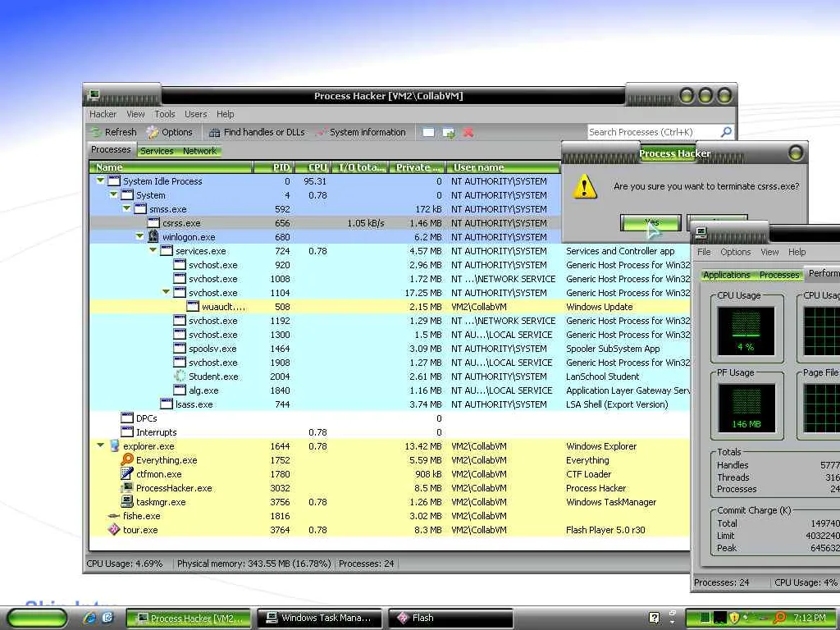Collapse the smss.exe tree node
This screenshot has height=630, width=840.
[x=126, y=208]
